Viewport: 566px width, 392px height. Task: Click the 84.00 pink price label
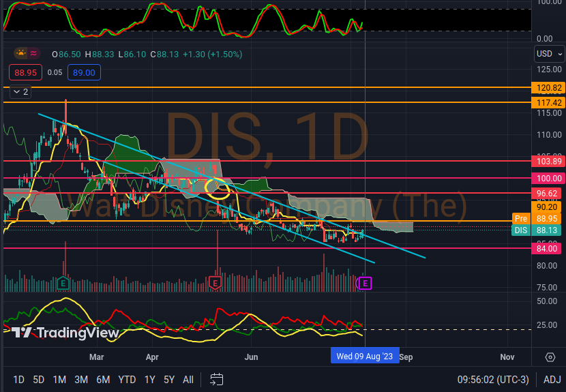[546, 249]
